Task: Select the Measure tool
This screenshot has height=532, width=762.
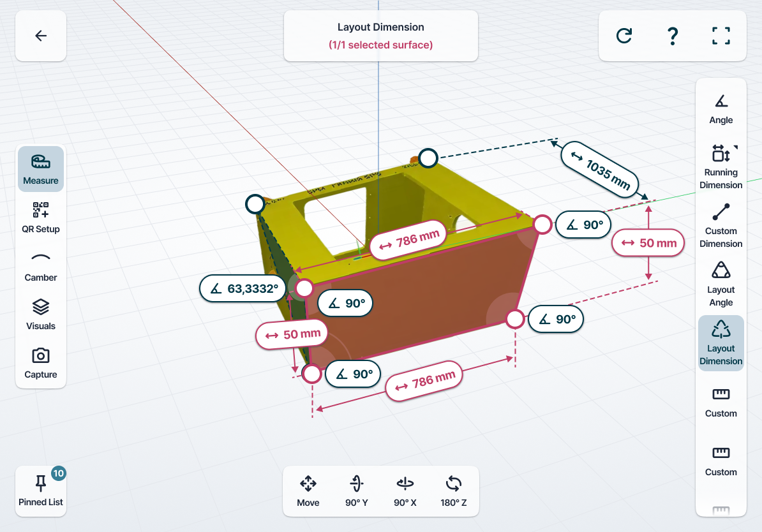Action: pos(41,168)
